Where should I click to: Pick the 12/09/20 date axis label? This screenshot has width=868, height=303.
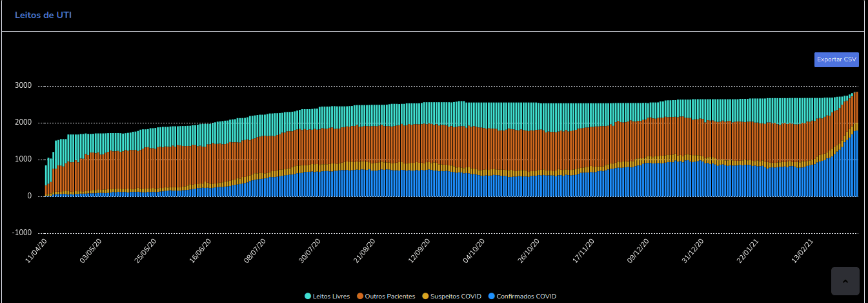pyautogui.click(x=419, y=250)
